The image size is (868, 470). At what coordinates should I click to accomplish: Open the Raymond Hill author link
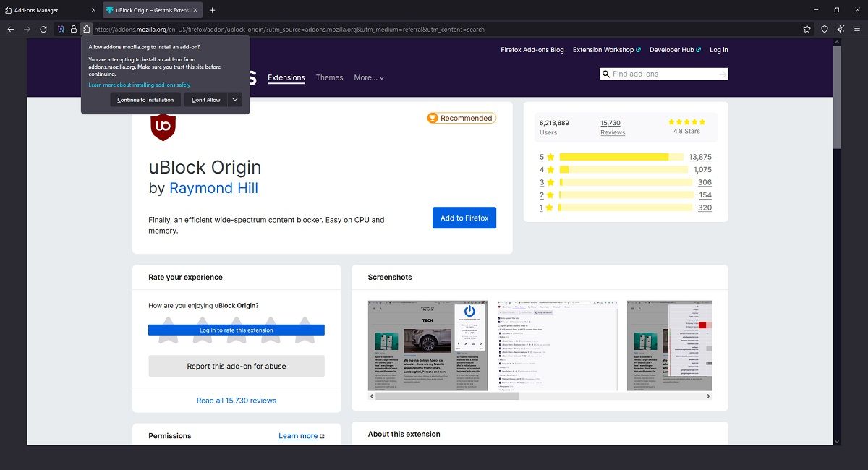coord(213,187)
